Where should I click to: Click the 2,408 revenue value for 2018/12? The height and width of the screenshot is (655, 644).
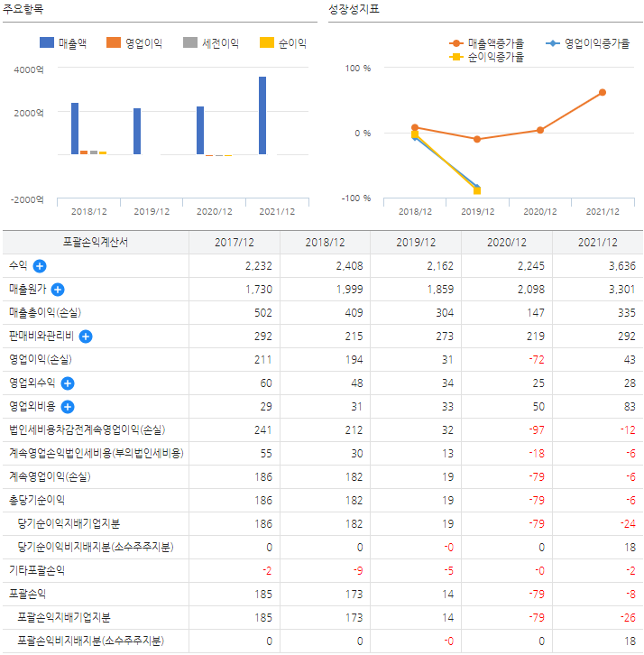pyautogui.click(x=350, y=266)
